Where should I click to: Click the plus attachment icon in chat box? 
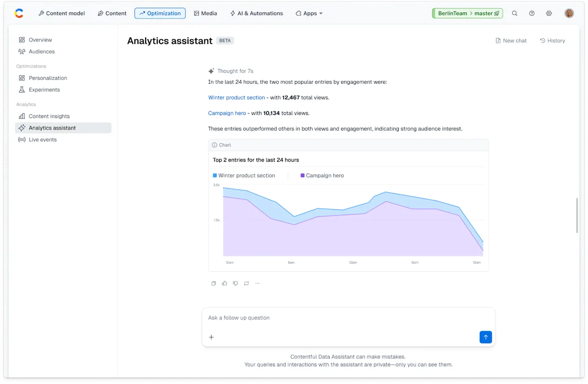(x=212, y=337)
